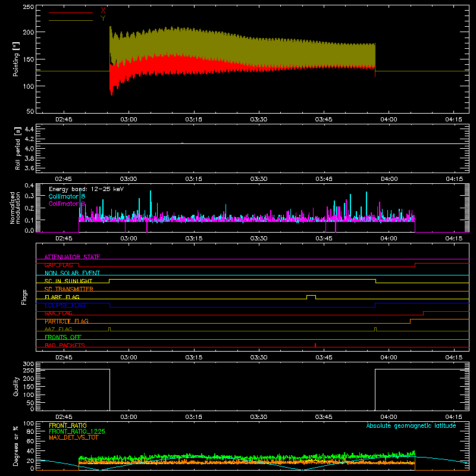Click the SC_IN_SUNLIGHT rising step near 02:55
Viewport: 476px width, 476px height.
click(x=109, y=281)
